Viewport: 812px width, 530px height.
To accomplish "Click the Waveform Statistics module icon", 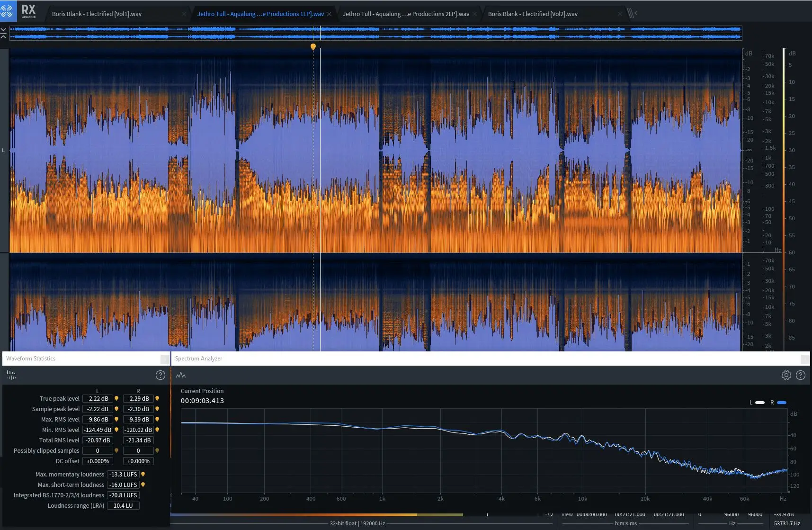I will click(11, 375).
